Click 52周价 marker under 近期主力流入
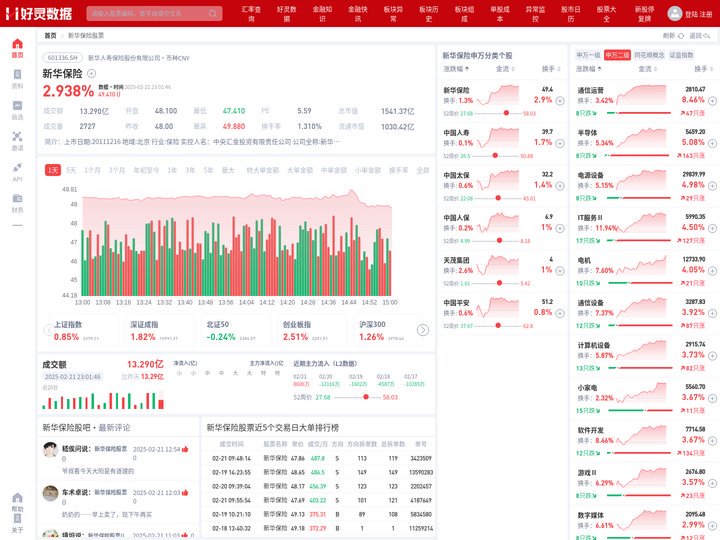 coord(366,397)
